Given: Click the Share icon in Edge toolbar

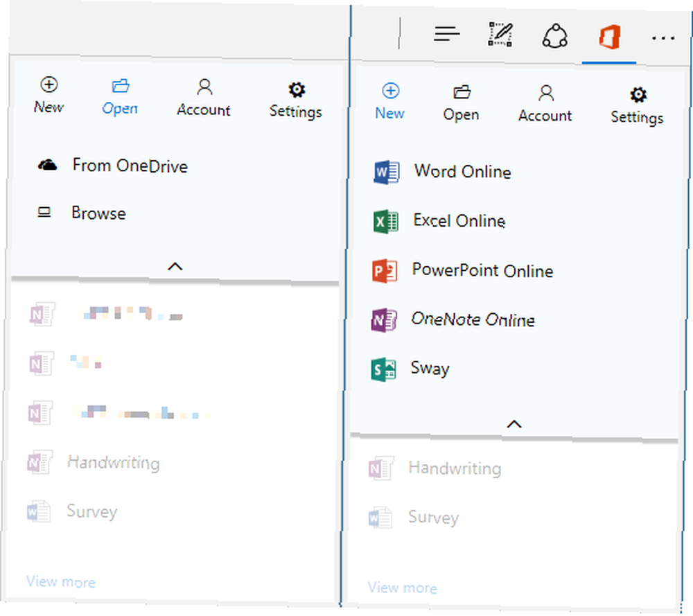Looking at the screenshot, I should (x=555, y=36).
